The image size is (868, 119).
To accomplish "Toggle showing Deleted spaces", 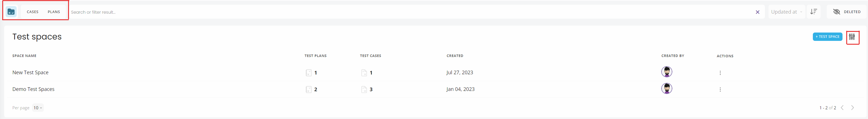I will (x=846, y=12).
